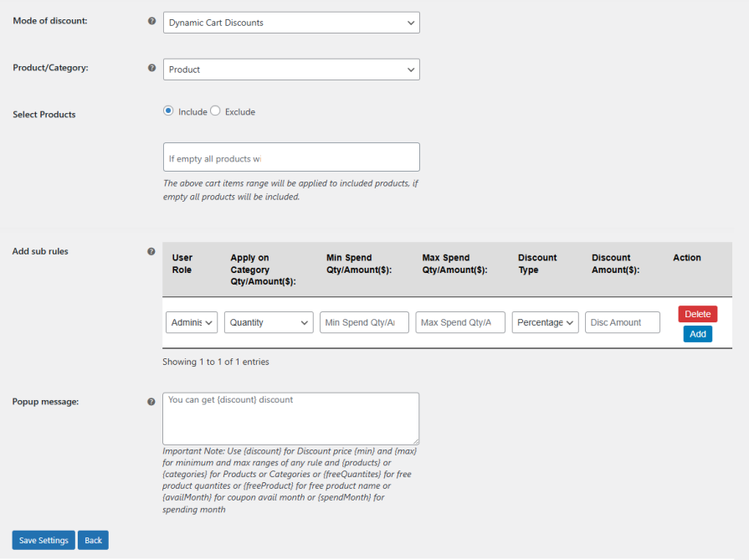Click the blue Add button in sub rules
This screenshot has height=560, width=749.
tap(697, 333)
